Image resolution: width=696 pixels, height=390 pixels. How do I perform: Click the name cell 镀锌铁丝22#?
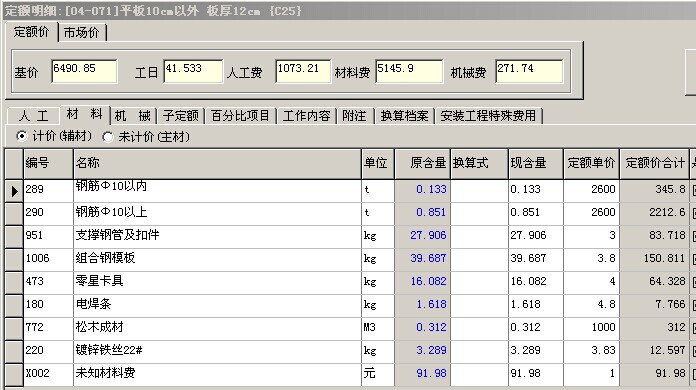tap(217, 353)
